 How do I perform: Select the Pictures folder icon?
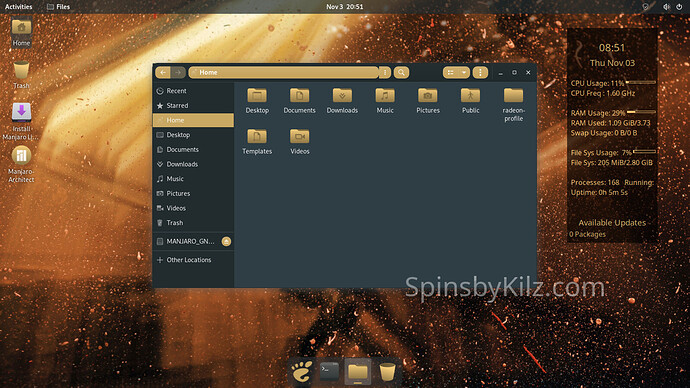(428, 101)
